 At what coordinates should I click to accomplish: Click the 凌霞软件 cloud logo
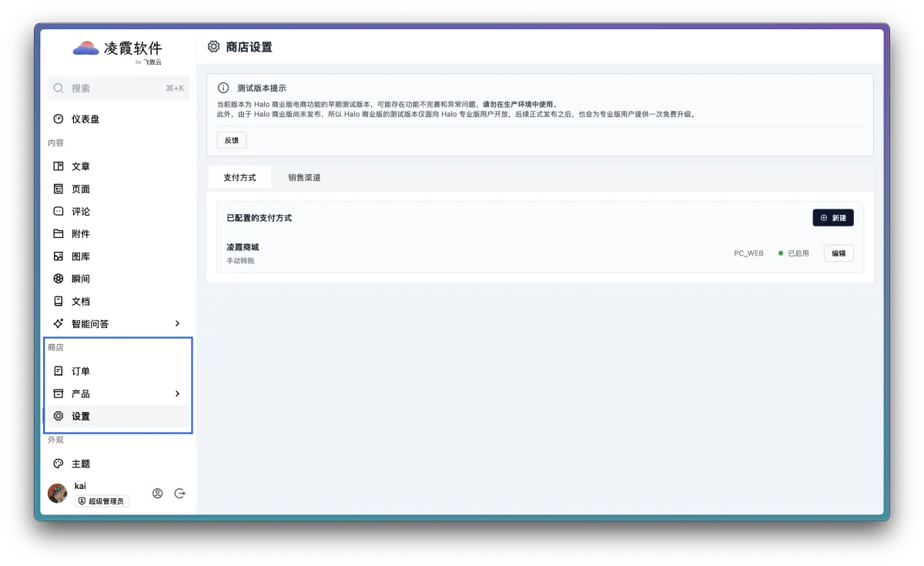click(85, 49)
